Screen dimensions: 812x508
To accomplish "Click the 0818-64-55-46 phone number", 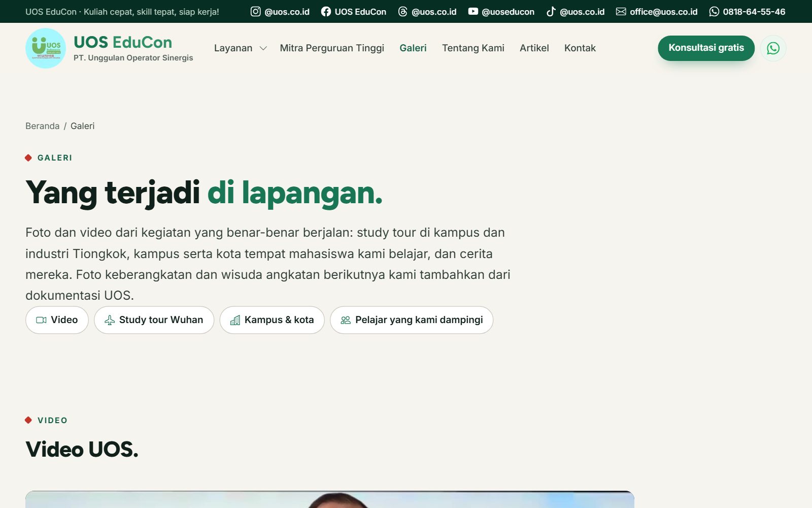I will [754, 12].
